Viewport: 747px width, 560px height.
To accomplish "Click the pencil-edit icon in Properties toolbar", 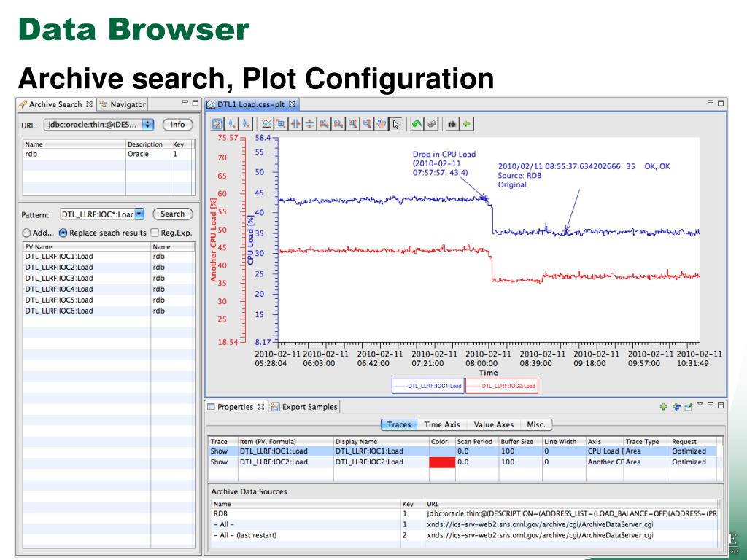I will 689,407.
